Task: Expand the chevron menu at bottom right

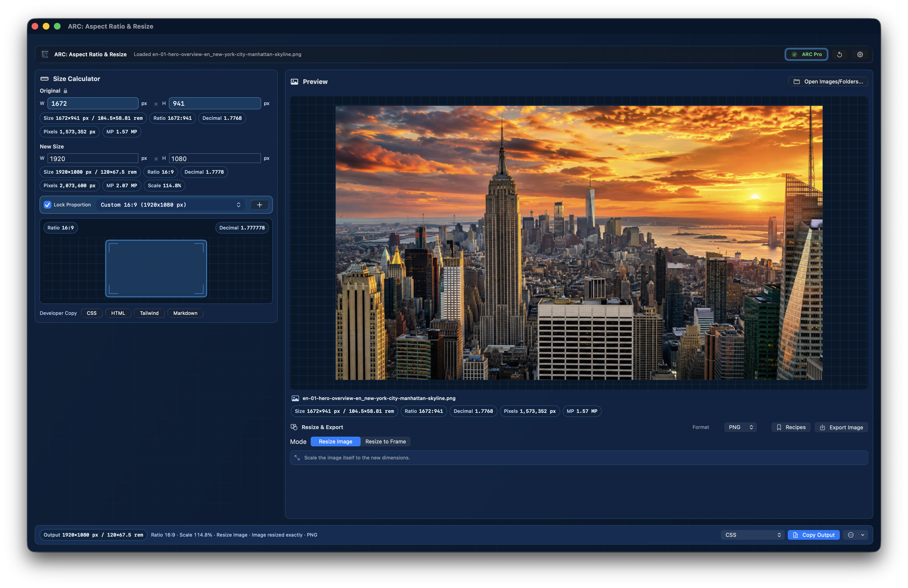Action: click(x=863, y=535)
